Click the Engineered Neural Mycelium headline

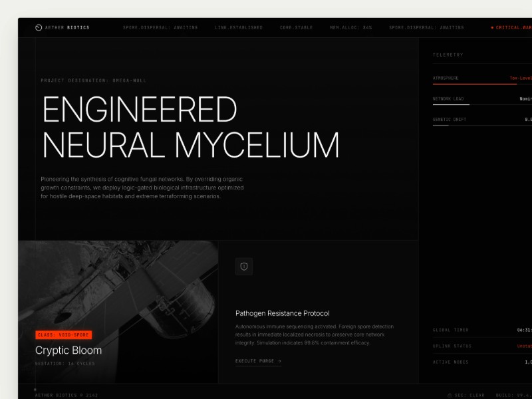point(190,127)
